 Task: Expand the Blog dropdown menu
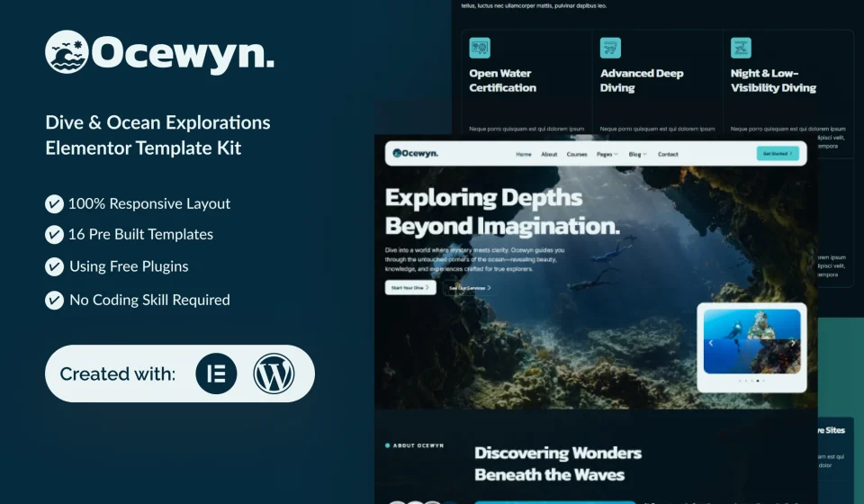coord(637,154)
